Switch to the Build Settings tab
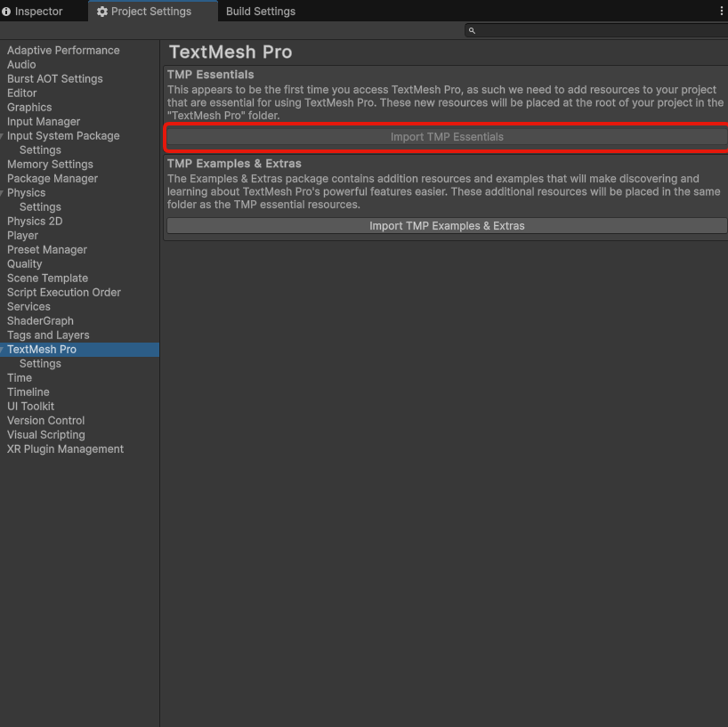This screenshot has height=727, width=728. (261, 12)
